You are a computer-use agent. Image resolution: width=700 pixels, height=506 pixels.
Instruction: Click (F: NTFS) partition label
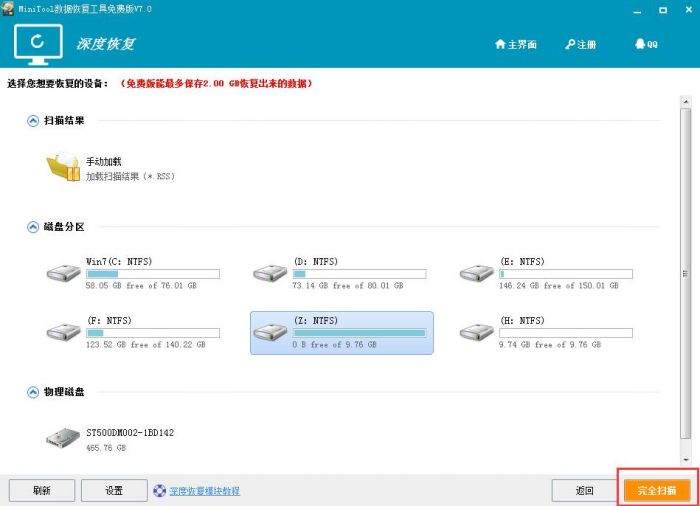point(109,321)
